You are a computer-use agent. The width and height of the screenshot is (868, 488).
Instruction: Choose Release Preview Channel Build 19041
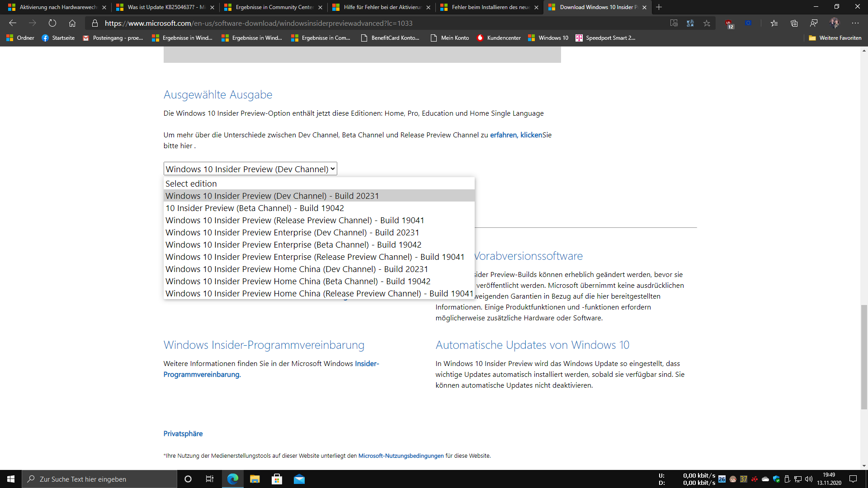[x=295, y=220]
